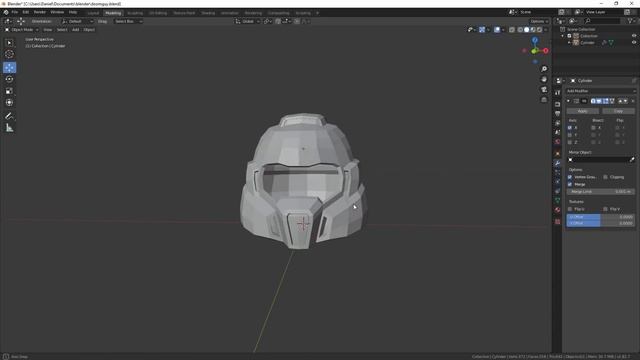The width and height of the screenshot is (640, 360).
Task: Open the Orientation Default dropdown
Action: pos(78,21)
